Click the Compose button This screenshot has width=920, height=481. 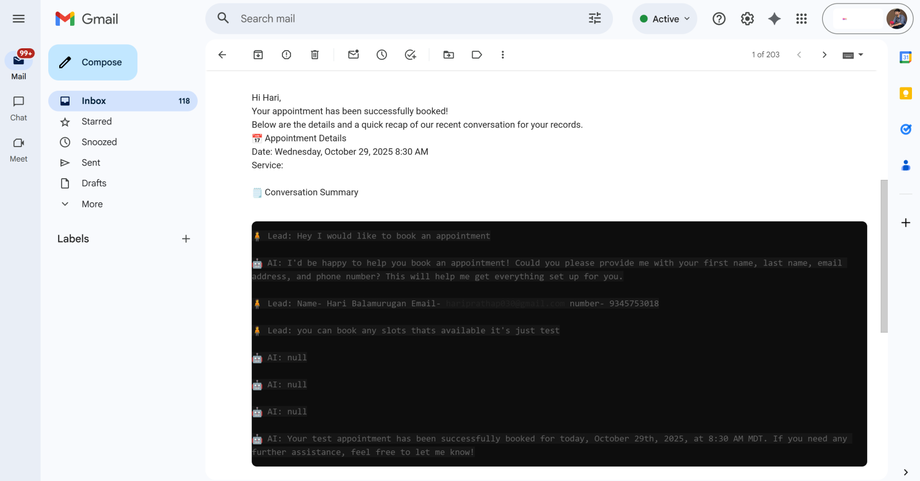[x=92, y=62]
